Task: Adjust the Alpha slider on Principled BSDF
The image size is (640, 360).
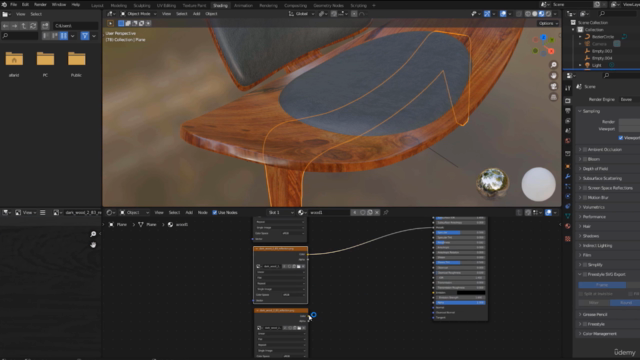Action: (x=460, y=303)
